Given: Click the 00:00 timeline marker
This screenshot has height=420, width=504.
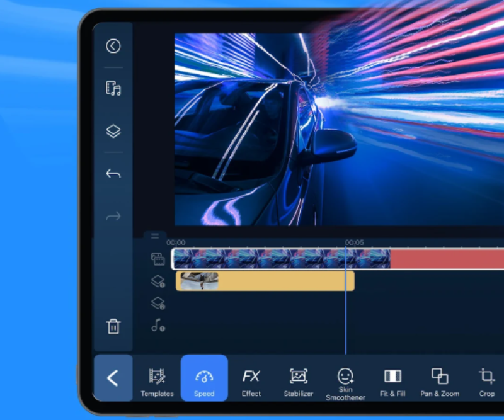Looking at the screenshot, I should coord(176,242).
